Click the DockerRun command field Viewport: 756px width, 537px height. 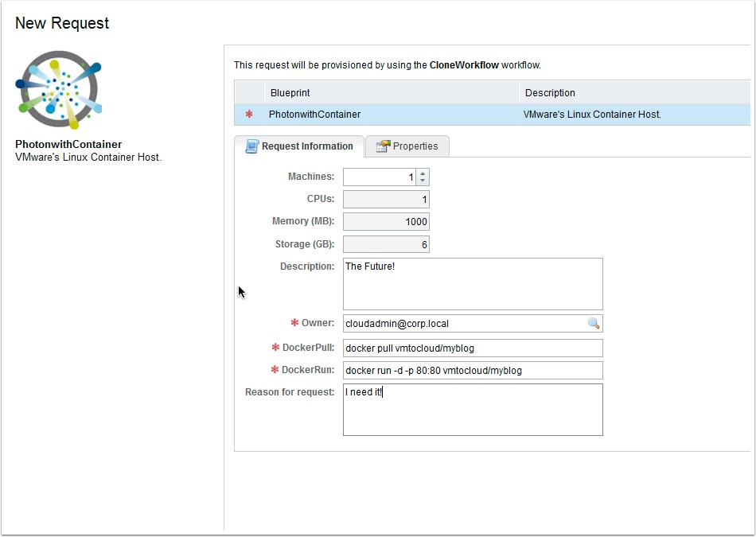coord(473,370)
